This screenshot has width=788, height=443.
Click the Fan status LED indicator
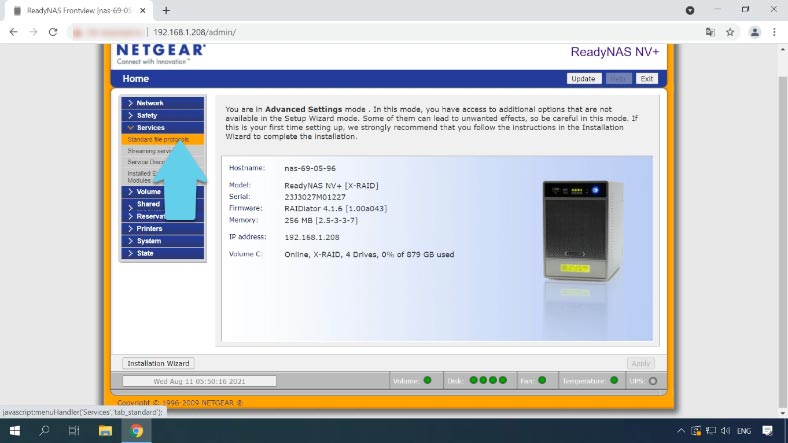click(542, 380)
